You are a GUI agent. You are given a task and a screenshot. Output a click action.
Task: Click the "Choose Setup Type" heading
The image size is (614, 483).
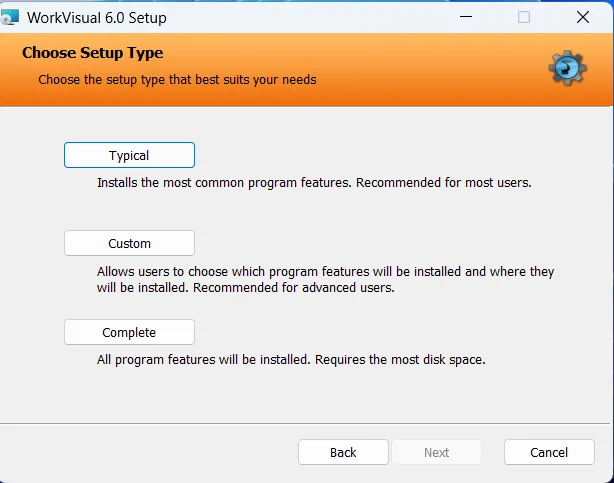(92, 53)
